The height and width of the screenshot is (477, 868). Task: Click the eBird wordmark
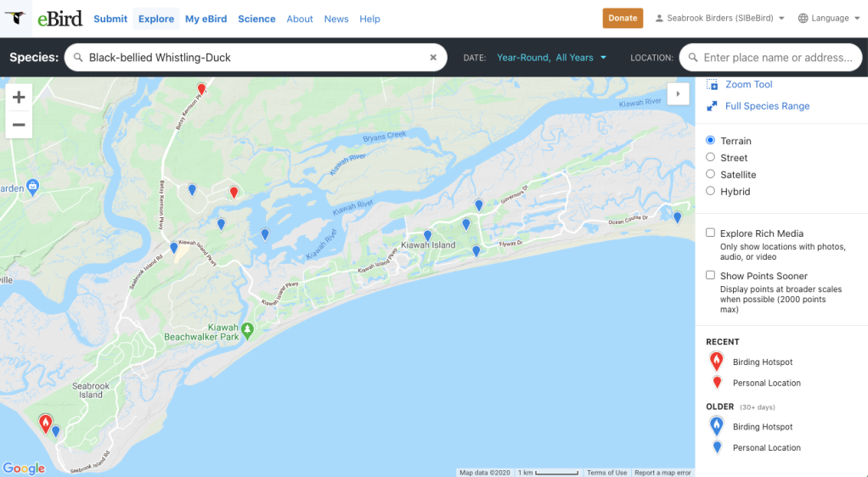point(59,19)
